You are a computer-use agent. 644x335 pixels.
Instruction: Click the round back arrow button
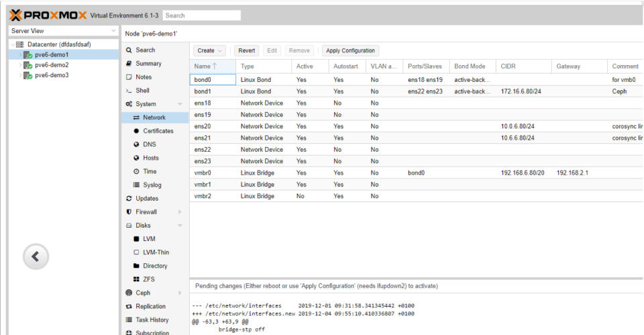pyautogui.click(x=36, y=256)
